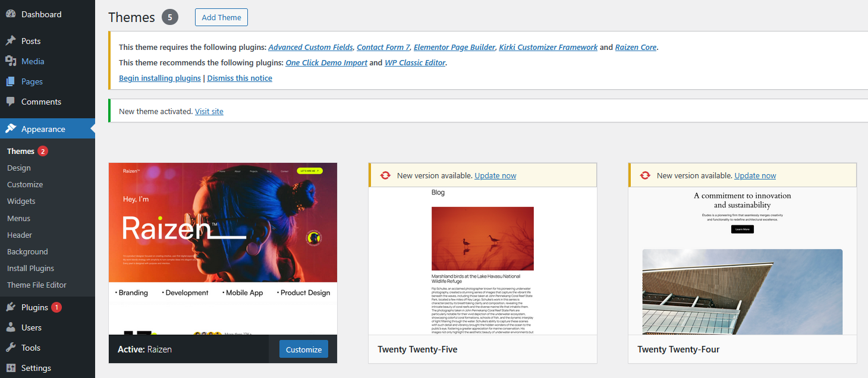Click the Dashboard gauge icon
Viewport: 868px width, 378px height.
click(x=11, y=14)
